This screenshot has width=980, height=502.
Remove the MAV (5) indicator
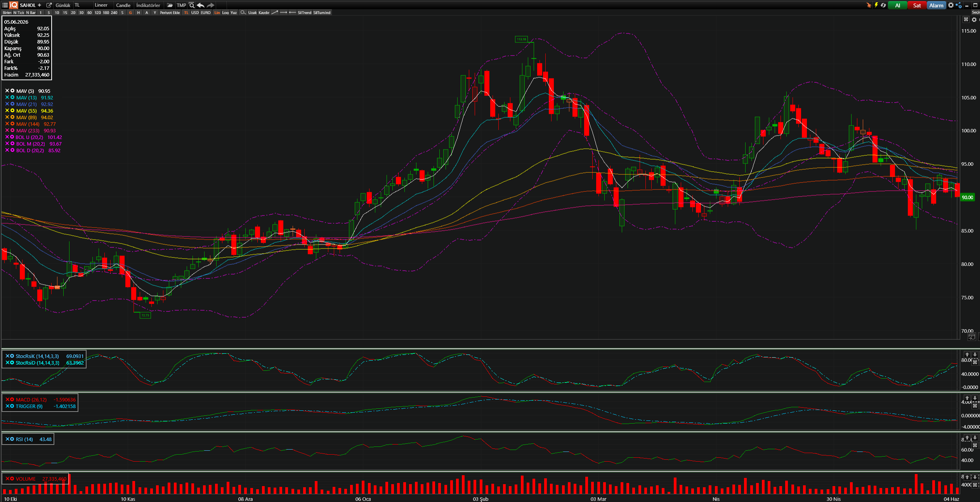point(7,90)
